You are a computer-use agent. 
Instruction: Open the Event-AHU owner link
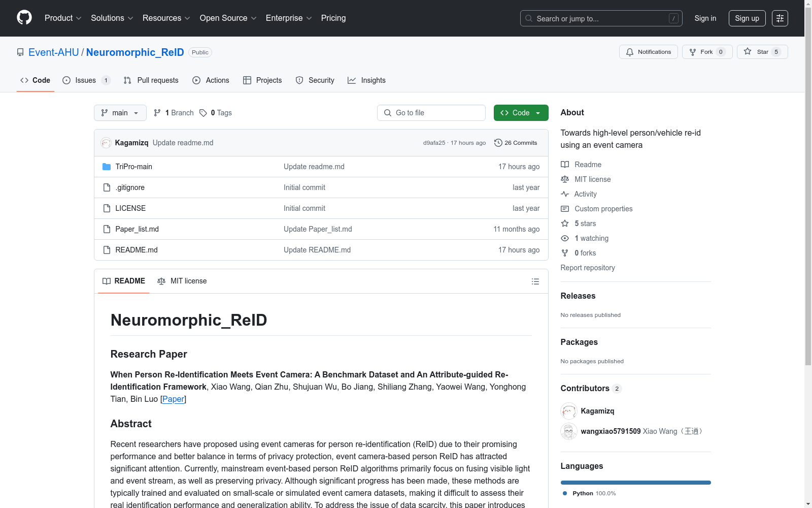point(54,52)
